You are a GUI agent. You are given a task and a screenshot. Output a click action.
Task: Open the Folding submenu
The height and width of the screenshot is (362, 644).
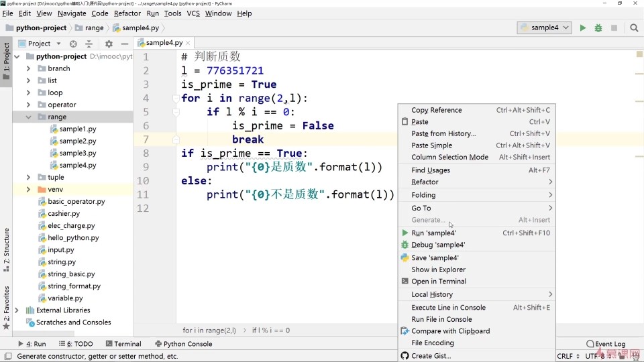[x=477, y=195]
